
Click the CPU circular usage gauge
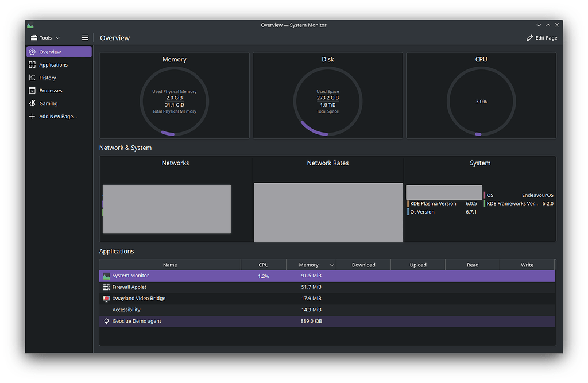(481, 101)
